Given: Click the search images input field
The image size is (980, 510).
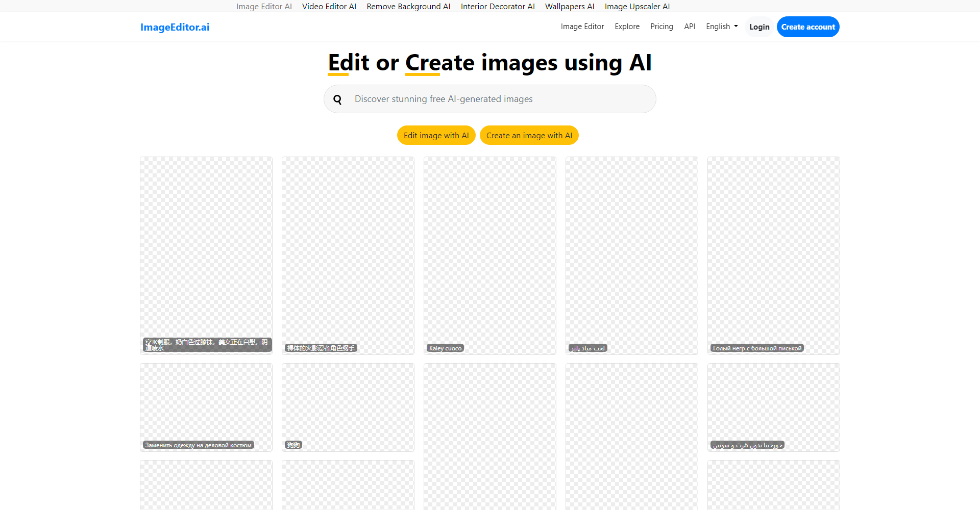Looking at the screenshot, I should pos(490,99).
